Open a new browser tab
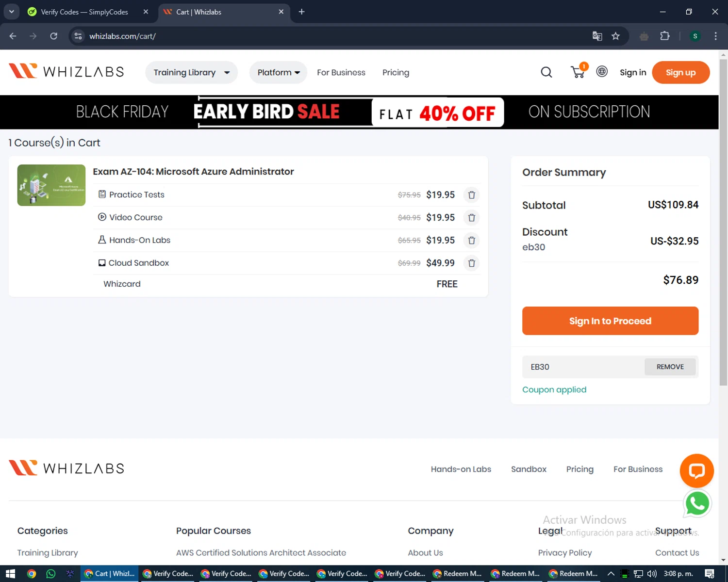Image resolution: width=728 pixels, height=582 pixels. point(301,12)
